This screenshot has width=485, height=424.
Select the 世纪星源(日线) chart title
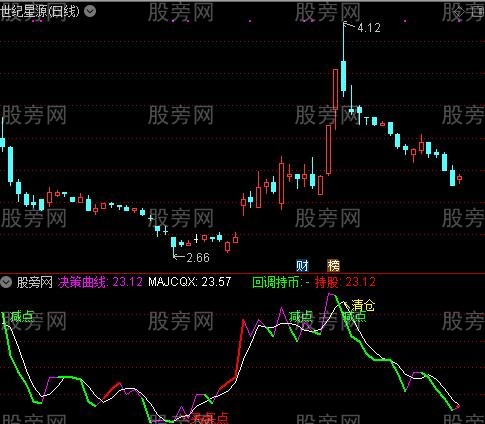click(40, 11)
